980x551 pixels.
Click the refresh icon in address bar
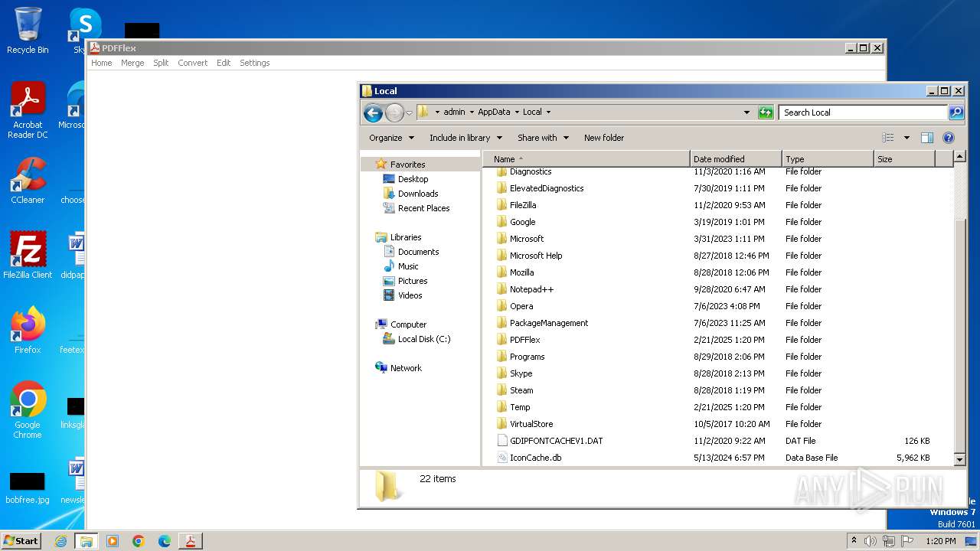766,112
